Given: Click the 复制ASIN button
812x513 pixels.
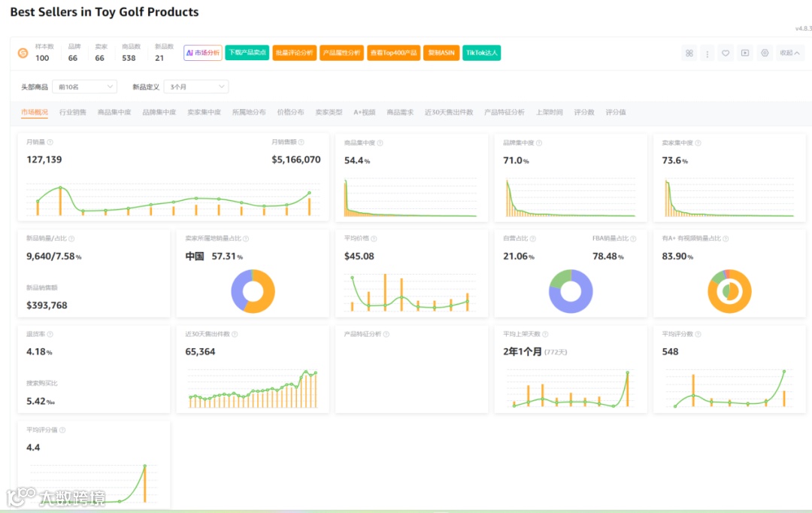Looking at the screenshot, I should pyautogui.click(x=441, y=53).
